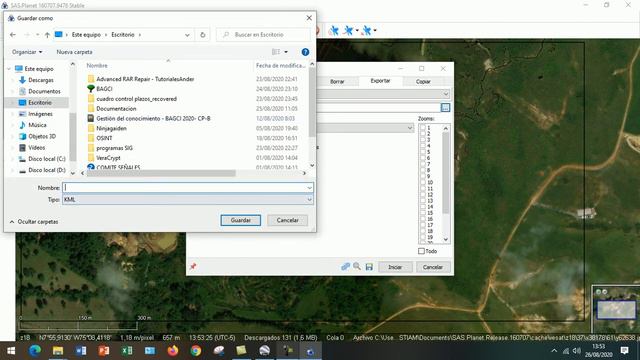The height and width of the screenshot is (360, 640).
Task: Open Firefox from the taskbar
Action: point(173,351)
